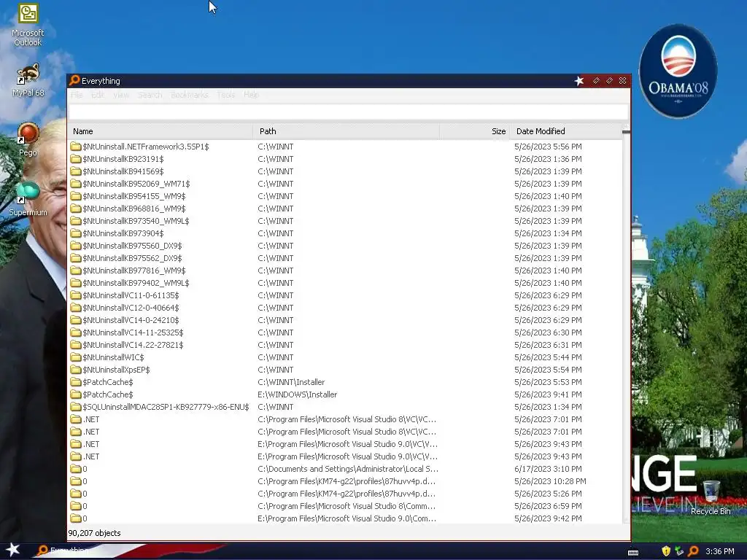
Task: Open the security shield tray icon
Action: tap(666, 551)
